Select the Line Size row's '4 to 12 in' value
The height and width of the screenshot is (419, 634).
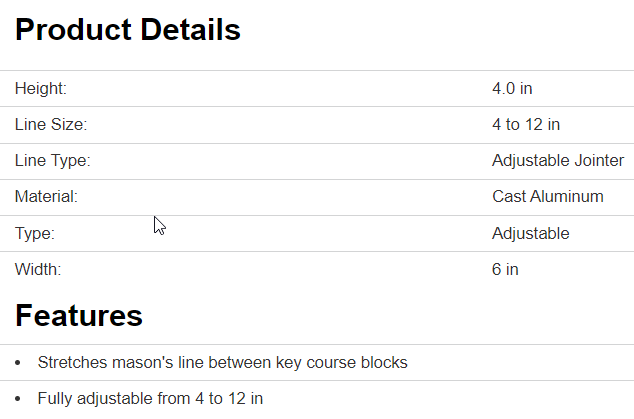pos(526,125)
